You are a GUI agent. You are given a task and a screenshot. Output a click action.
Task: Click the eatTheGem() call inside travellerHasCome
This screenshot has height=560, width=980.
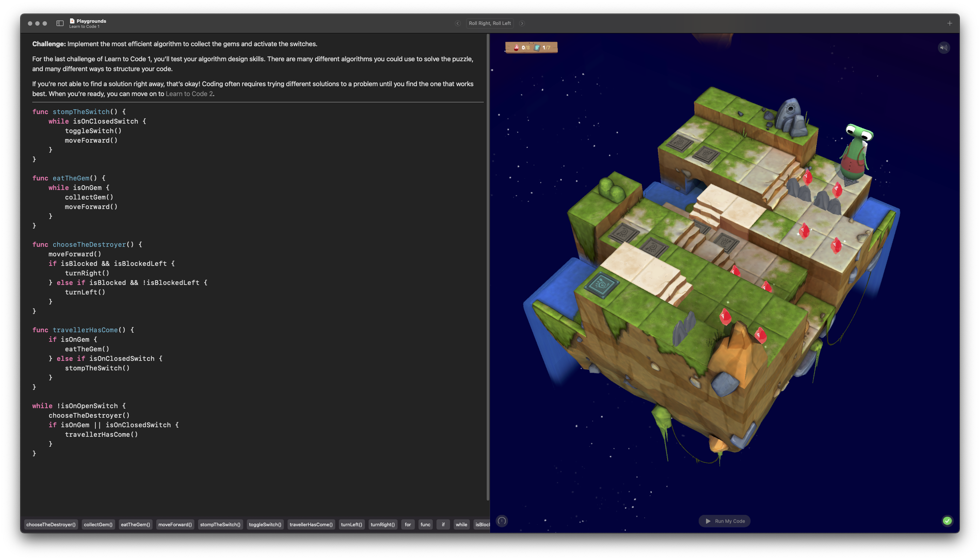(x=87, y=349)
